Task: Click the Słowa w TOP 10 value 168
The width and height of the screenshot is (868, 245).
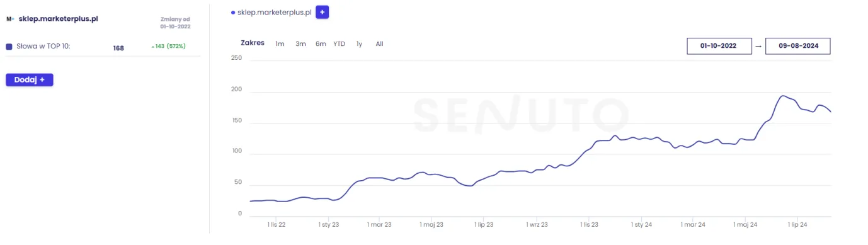Action: [x=118, y=48]
